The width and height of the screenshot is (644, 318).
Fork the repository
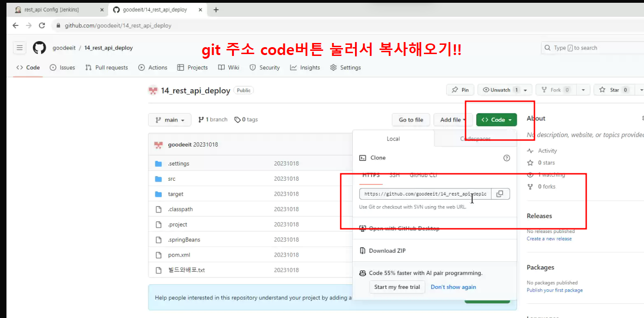[556, 90]
